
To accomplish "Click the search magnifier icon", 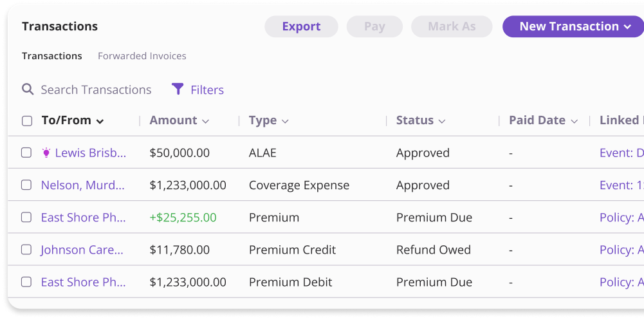I will coord(28,89).
